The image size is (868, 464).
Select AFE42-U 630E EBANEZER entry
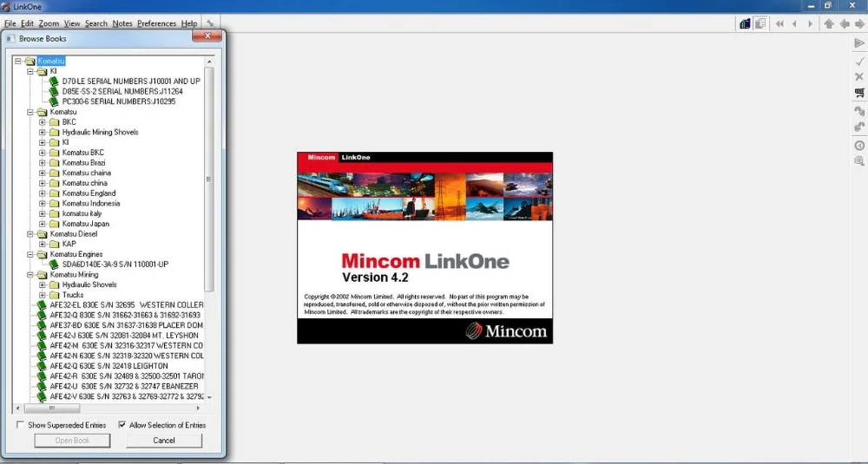pyautogui.click(x=124, y=387)
